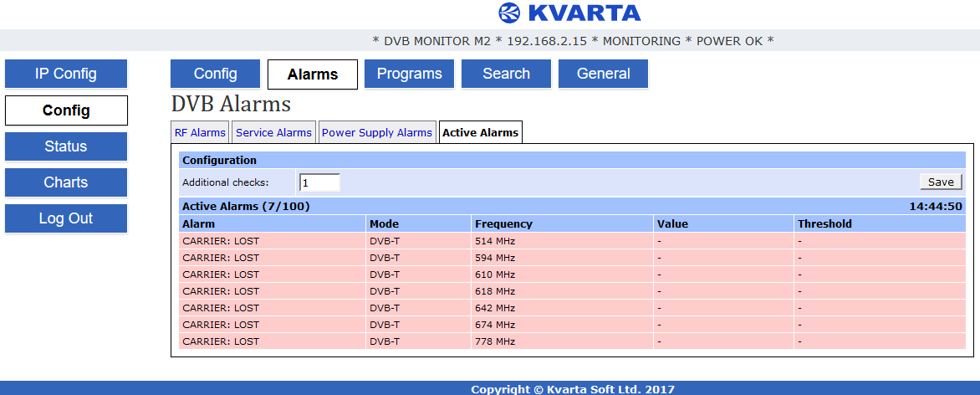This screenshot has height=395, width=980.
Task: Click the 674 MHz frequency cell
Action: coord(563,325)
